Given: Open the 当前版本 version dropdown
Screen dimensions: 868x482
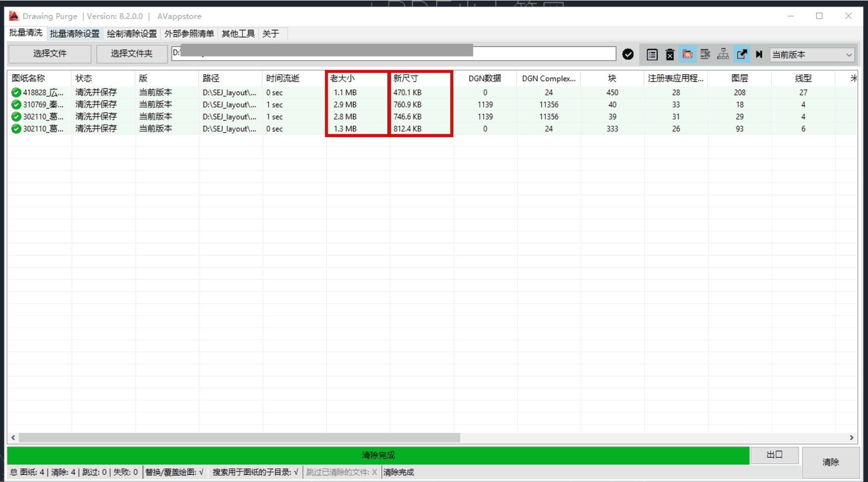Looking at the screenshot, I should pyautogui.click(x=811, y=55).
